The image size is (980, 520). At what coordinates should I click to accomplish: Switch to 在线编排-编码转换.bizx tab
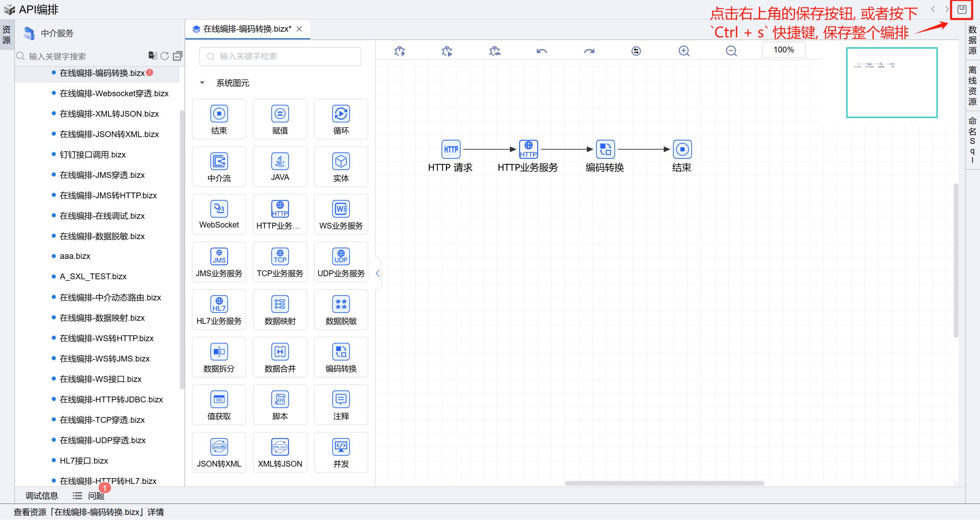[x=246, y=29]
